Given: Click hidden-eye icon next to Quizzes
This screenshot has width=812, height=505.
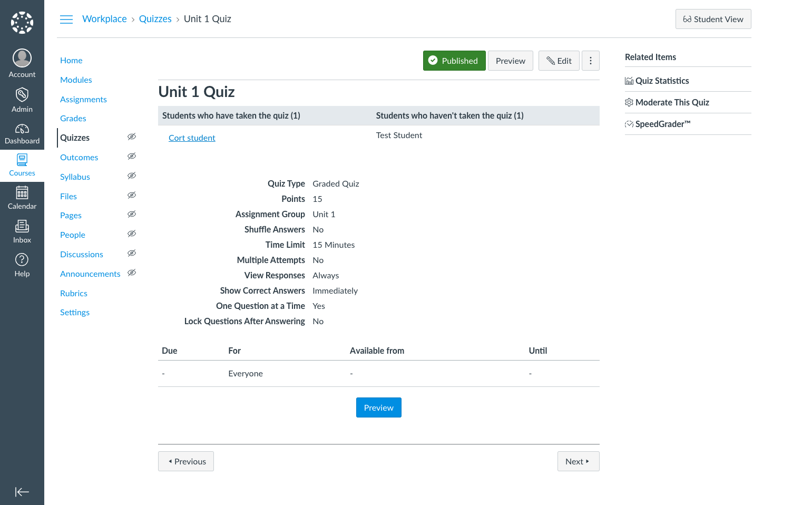Looking at the screenshot, I should [132, 137].
